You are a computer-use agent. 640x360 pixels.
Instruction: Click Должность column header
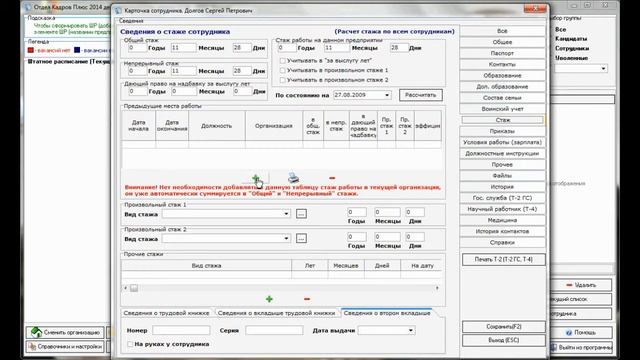click(x=216, y=126)
